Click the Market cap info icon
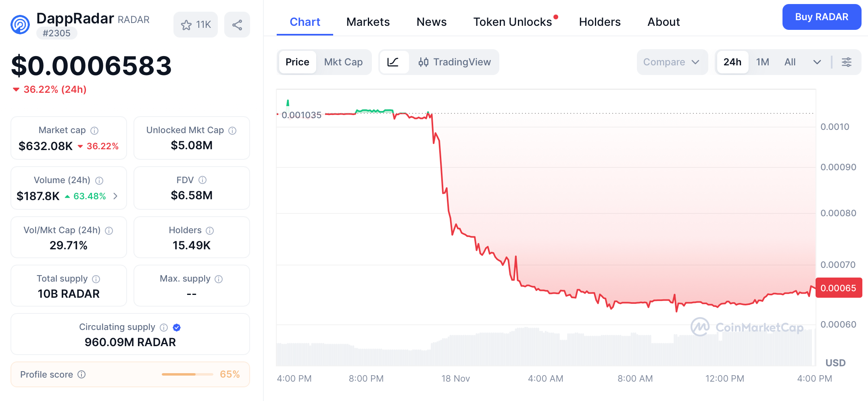 pyautogui.click(x=95, y=130)
